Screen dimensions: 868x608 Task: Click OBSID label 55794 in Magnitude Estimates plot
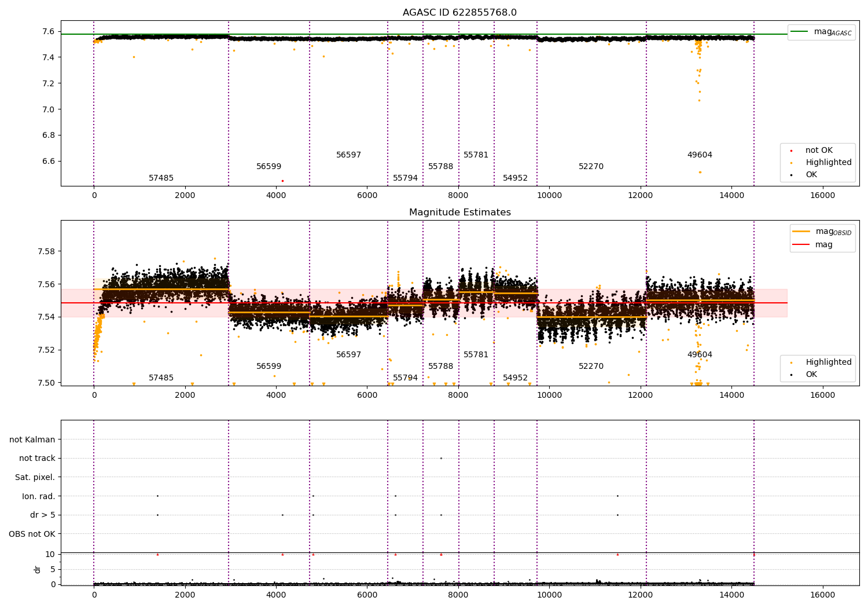(x=405, y=378)
